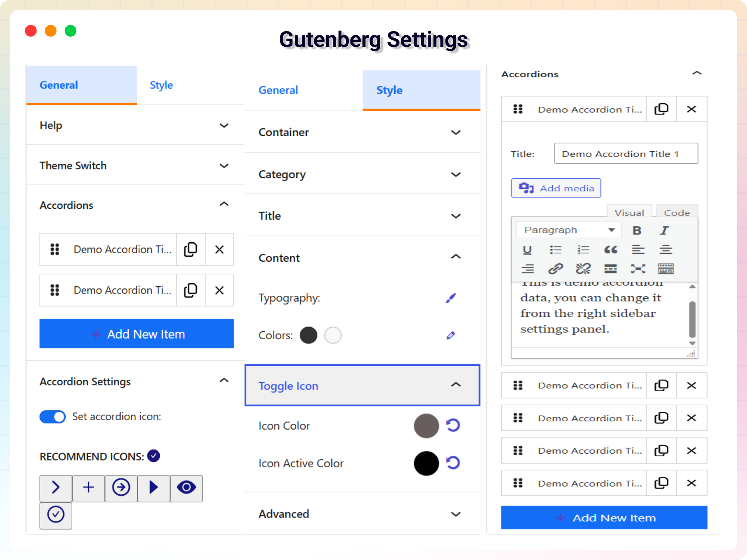Switch the editor to the Code tab

(677, 212)
